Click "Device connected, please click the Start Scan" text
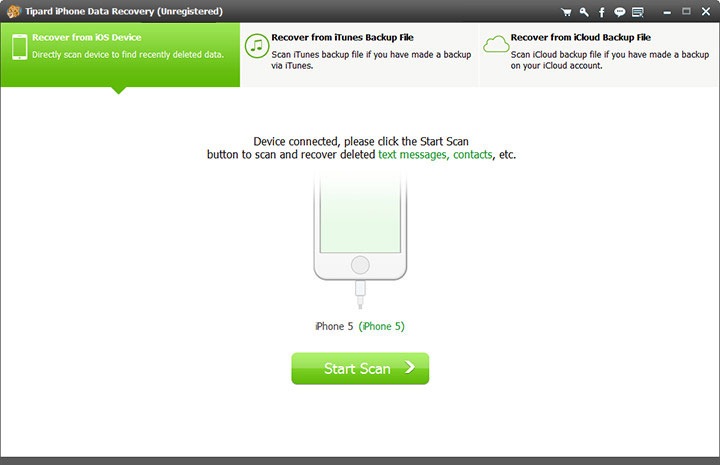The image size is (720, 465). click(x=361, y=141)
